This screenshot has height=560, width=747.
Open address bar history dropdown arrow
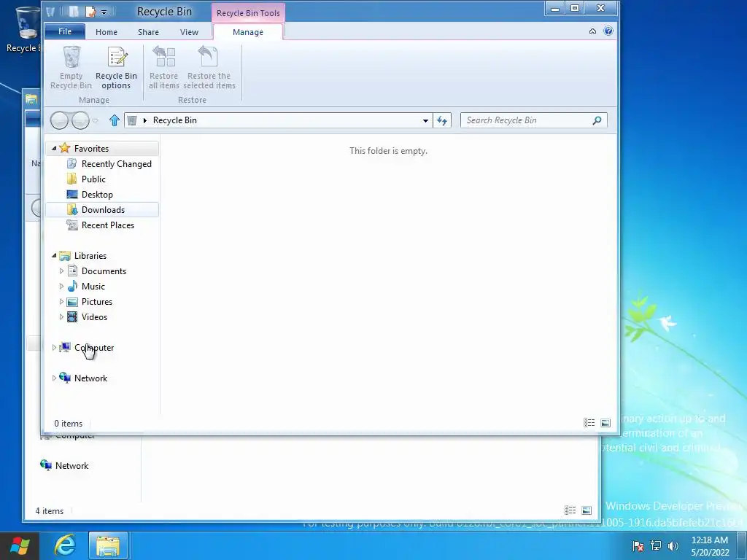[425, 121]
